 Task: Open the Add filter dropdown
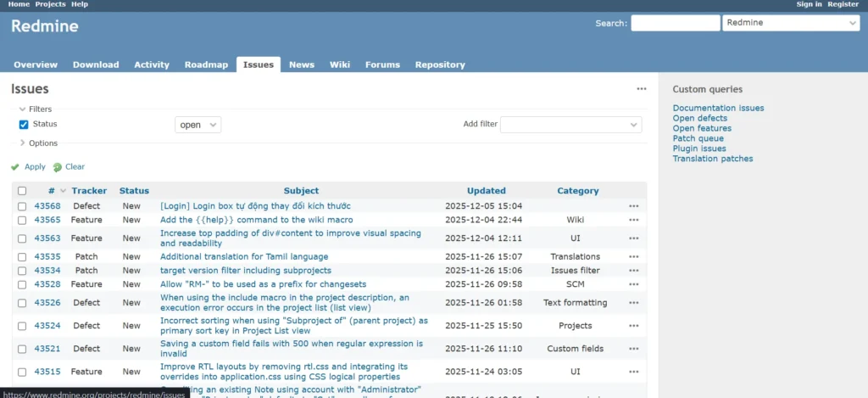pos(570,125)
